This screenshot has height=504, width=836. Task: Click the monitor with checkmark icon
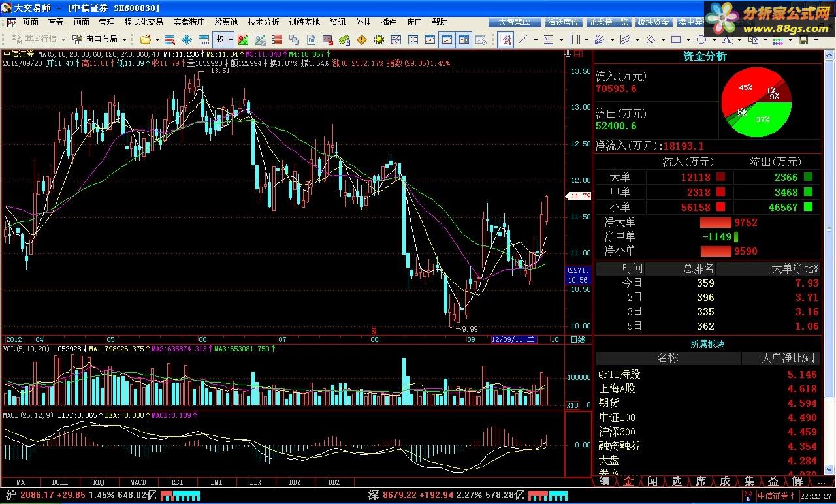point(328,40)
